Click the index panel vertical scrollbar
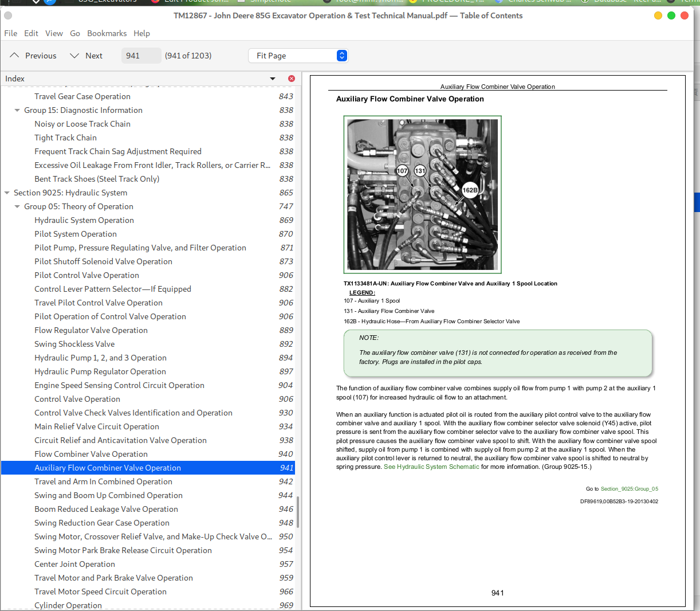Image resolution: width=700 pixels, height=611 pixels. click(x=298, y=511)
